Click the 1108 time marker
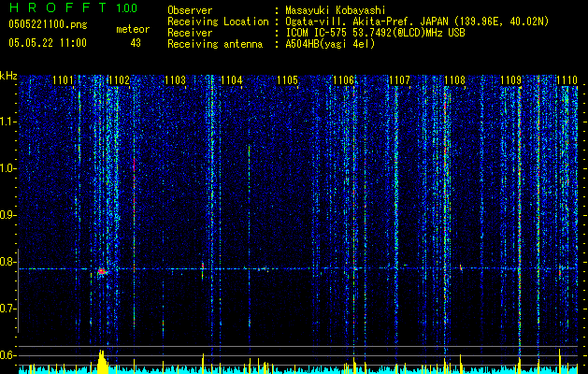The width and height of the screenshot is (588, 374). [x=455, y=80]
